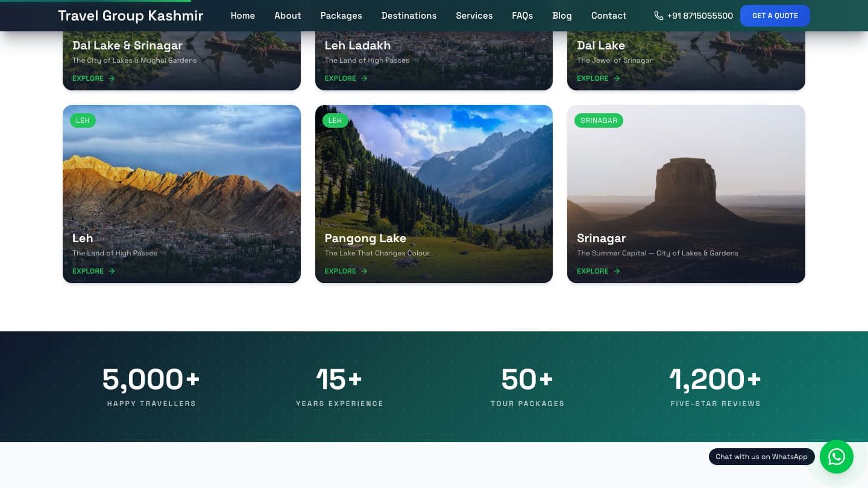Click the arrow icon on Dal Lake & Srinagar card
The image size is (868, 488).
click(112, 78)
